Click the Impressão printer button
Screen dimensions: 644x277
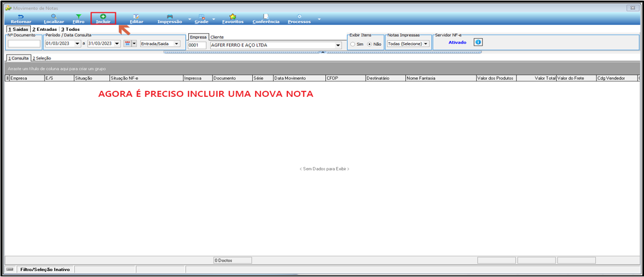click(x=170, y=18)
